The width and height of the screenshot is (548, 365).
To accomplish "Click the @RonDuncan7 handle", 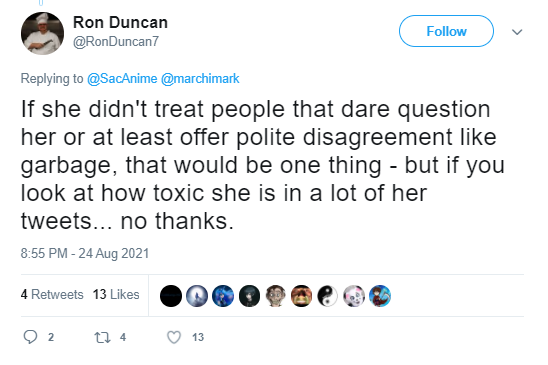I will 116,42.
